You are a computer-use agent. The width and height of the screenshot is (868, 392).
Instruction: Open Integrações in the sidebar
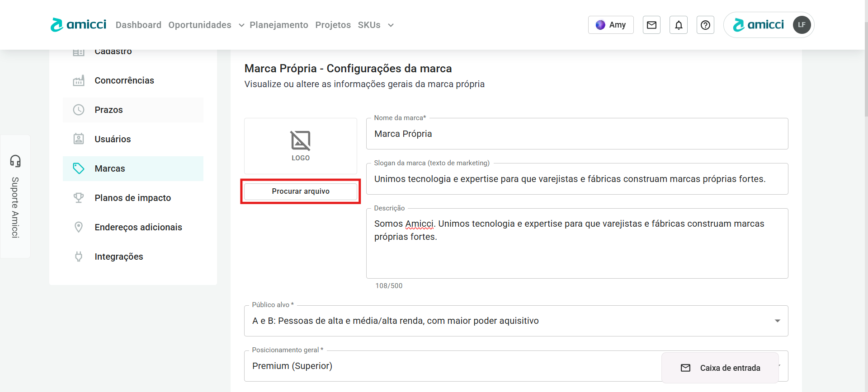tap(118, 257)
